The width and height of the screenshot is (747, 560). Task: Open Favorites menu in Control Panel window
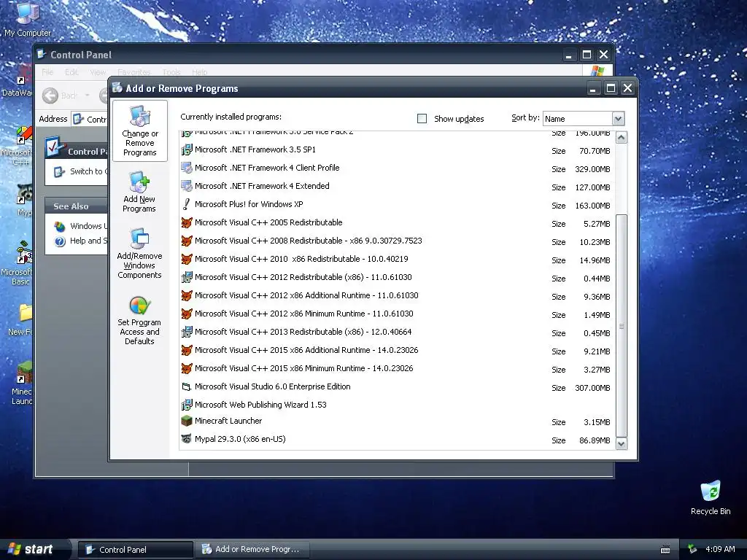pos(134,72)
